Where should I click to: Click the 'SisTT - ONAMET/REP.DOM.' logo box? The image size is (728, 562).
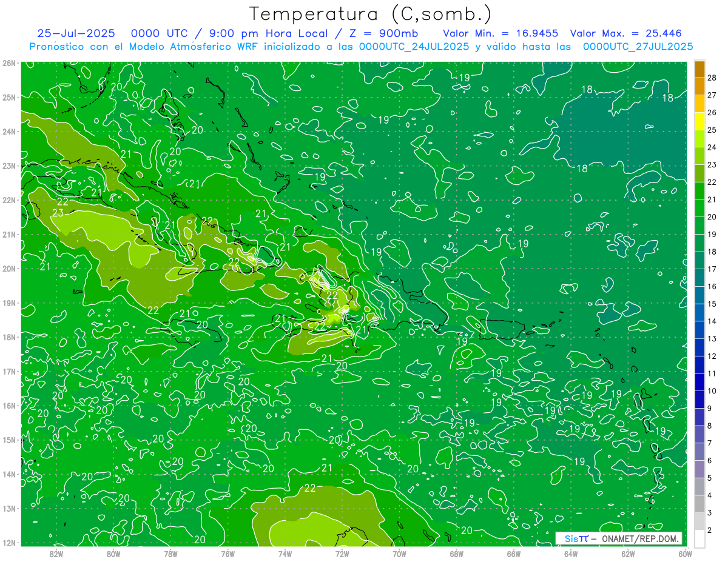pos(619,538)
